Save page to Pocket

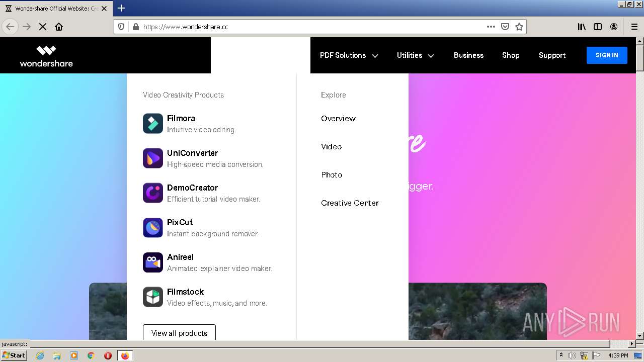505,27
